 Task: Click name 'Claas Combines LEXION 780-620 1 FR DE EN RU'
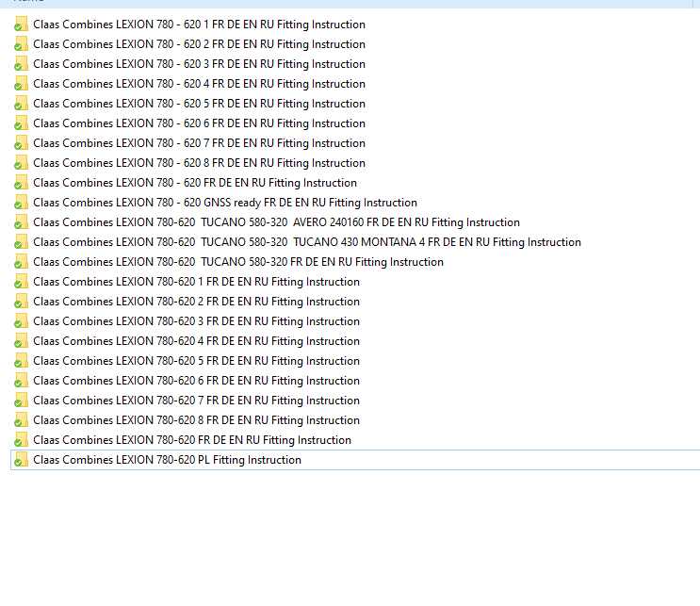196,282
